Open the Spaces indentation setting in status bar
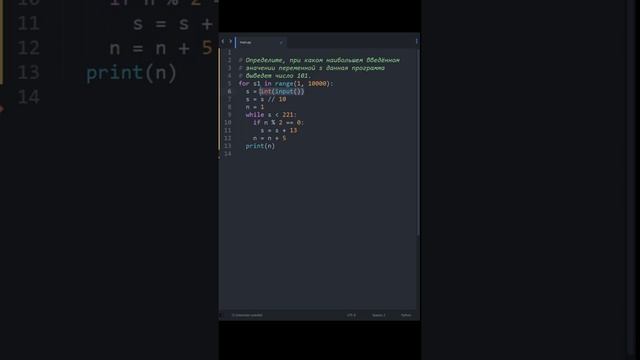This screenshot has height=360, width=640. 378,315
